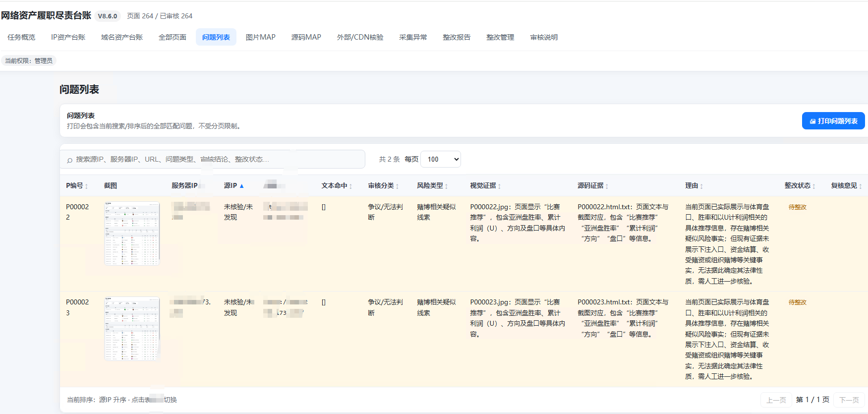
Task: Switch to the 源码MAP tab
Action: (x=306, y=37)
